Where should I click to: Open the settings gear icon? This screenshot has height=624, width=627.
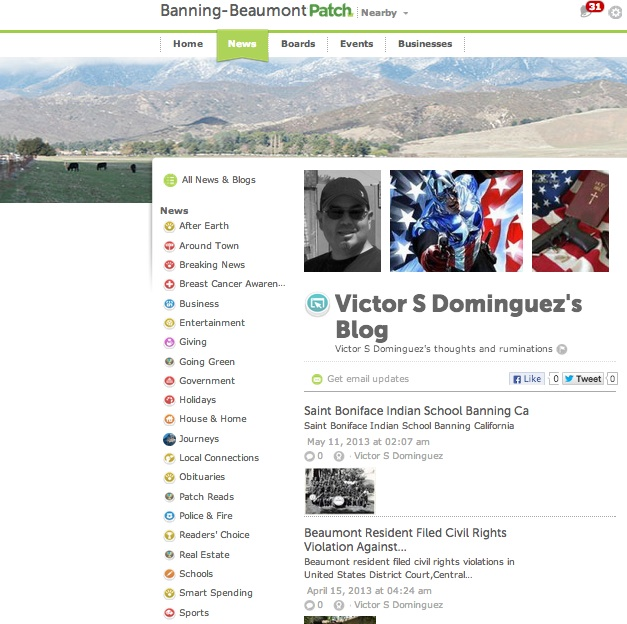pyautogui.click(x=615, y=13)
